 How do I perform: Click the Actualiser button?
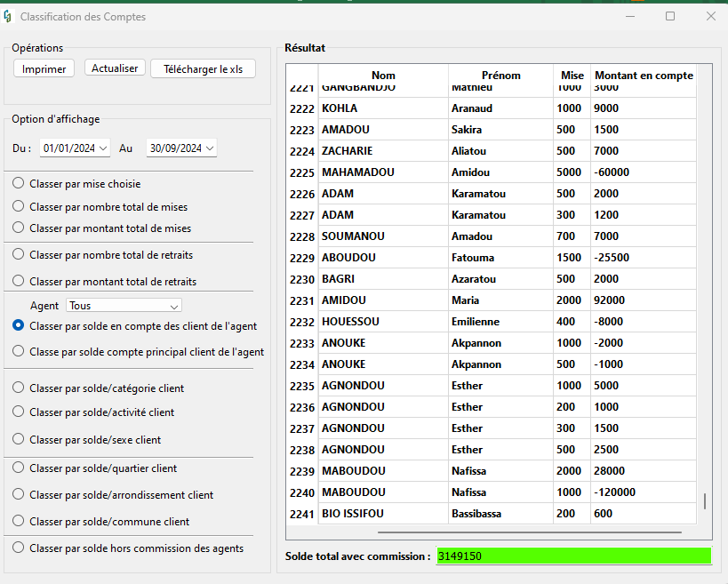pos(115,68)
